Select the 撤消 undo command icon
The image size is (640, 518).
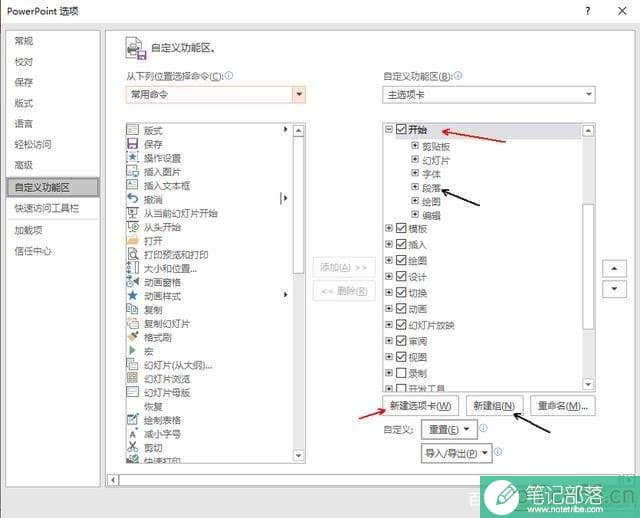(132, 199)
